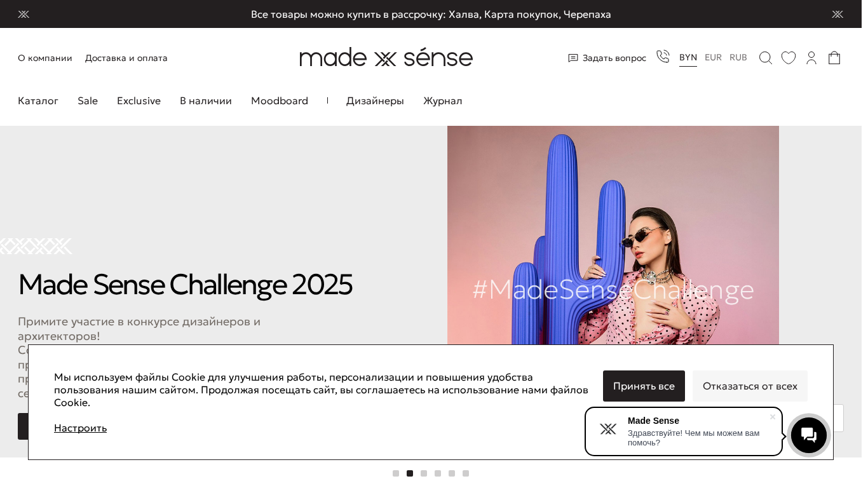
Task: Click the next arrow in announcement bar
Action: [x=837, y=14]
